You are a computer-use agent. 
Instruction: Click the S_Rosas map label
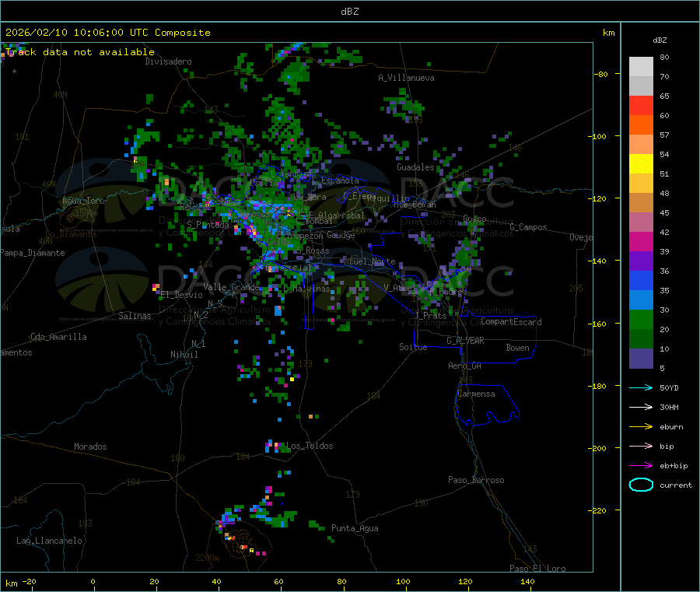[x=313, y=251]
